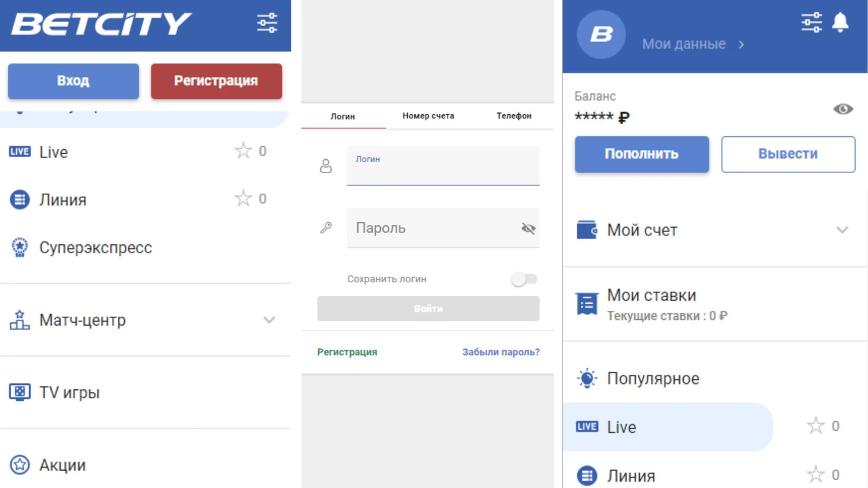868x488 pixels.
Task: Click Текущие ставки : 0 ₽ text
Action: coord(667,316)
